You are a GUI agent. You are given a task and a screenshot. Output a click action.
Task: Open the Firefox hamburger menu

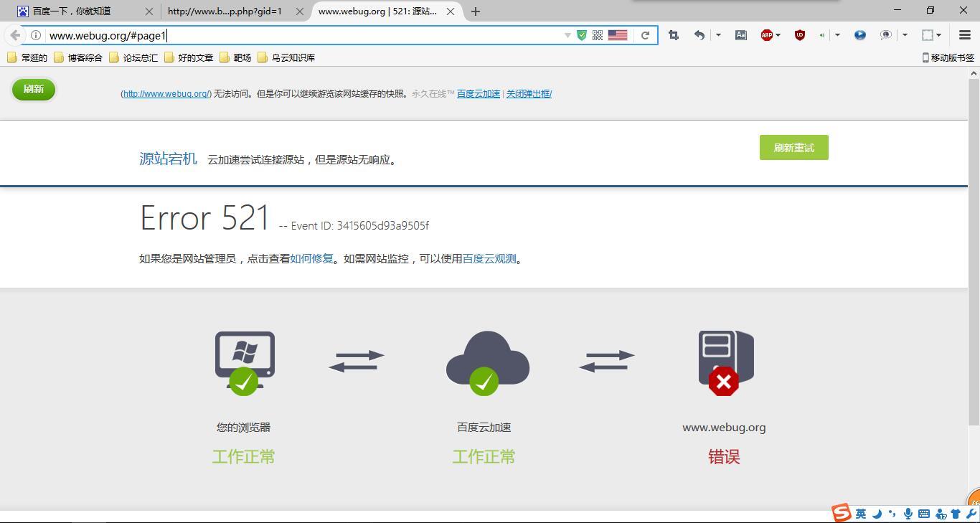(965, 34)
